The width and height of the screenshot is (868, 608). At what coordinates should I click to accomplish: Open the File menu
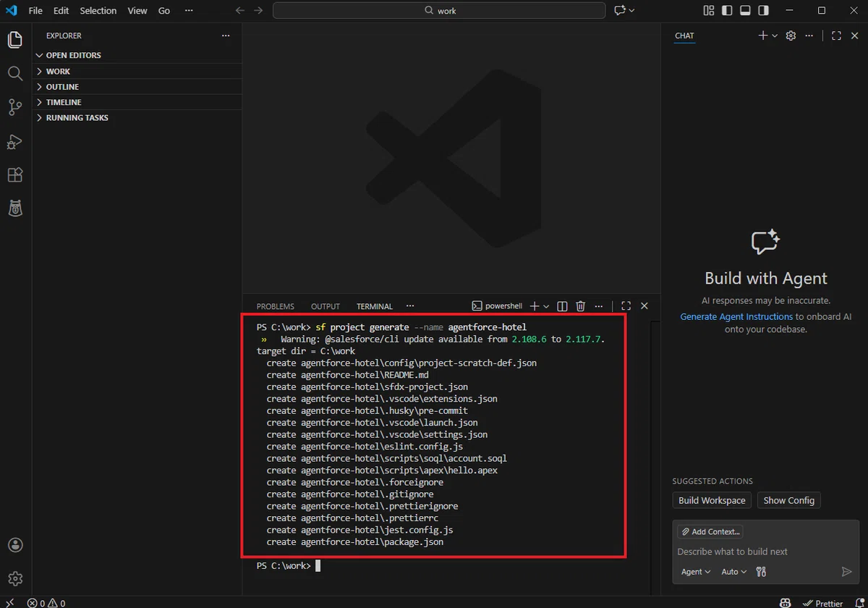(35, 10)
